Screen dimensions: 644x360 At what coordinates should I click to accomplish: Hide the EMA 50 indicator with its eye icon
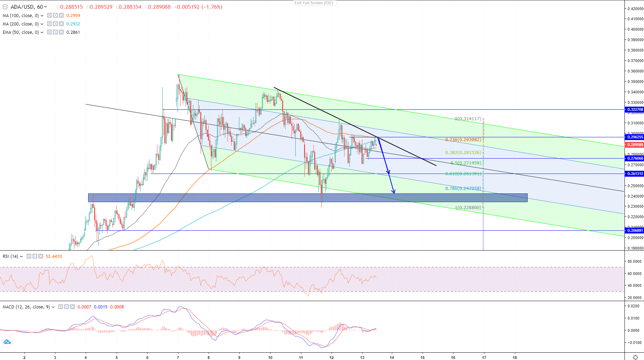pyautogui.click(x=49, y=32)
